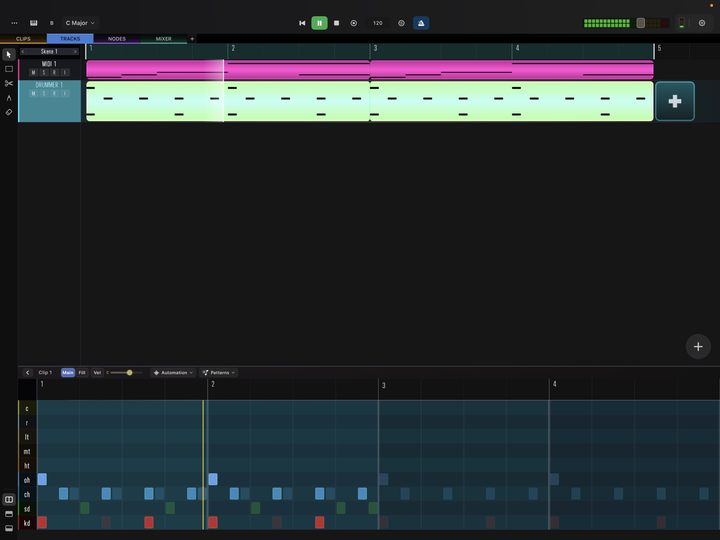Screen dimensions: 720x540
Task: Go to previous scene arrow
Action: (22, 51)
